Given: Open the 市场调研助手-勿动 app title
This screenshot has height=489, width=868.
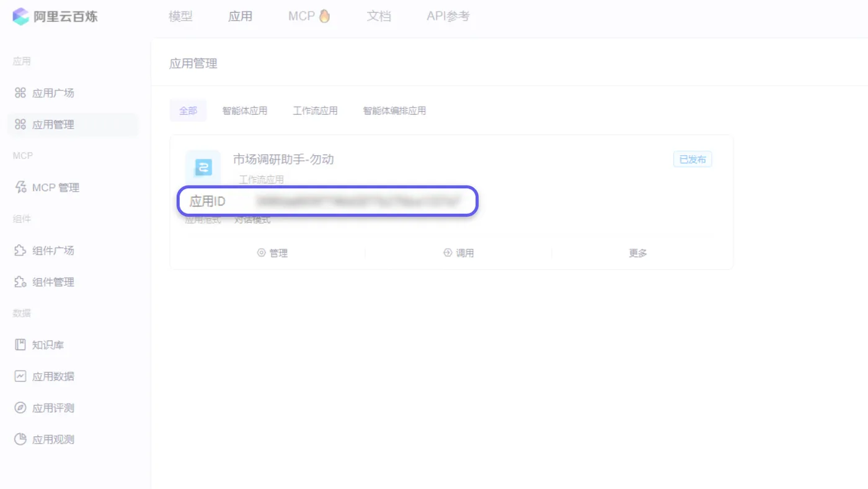Looking at the screenshot, I should [283, 159].
